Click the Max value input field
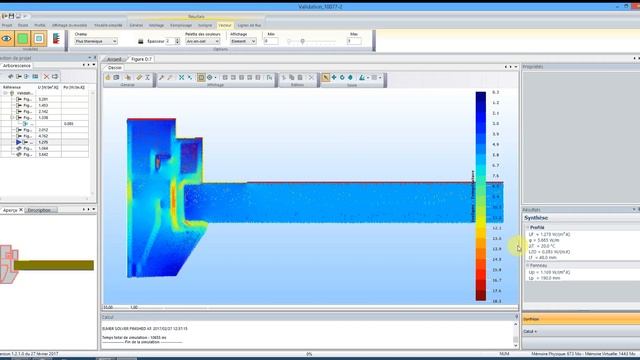This screenshot has height=360, width=640. pos(354,41)
